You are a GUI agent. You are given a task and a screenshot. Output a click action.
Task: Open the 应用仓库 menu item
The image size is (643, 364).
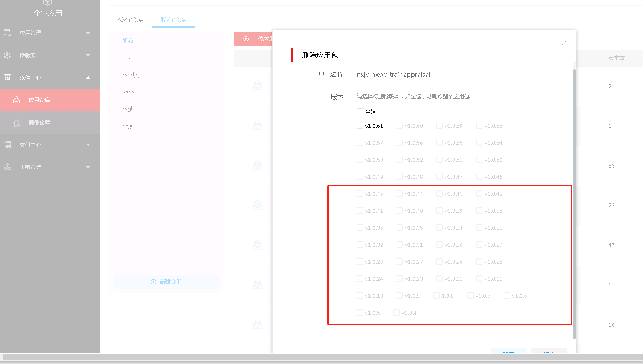50,100
